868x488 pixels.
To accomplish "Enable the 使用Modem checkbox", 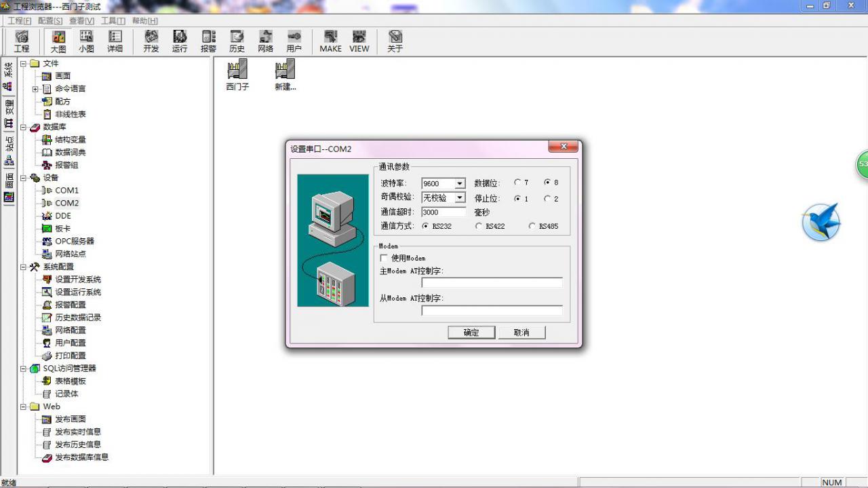I will tap(384, 258).
